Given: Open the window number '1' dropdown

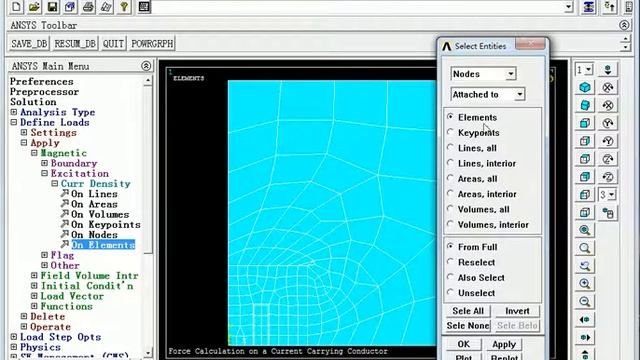Looking at the screenshot, I should point(588,70).
